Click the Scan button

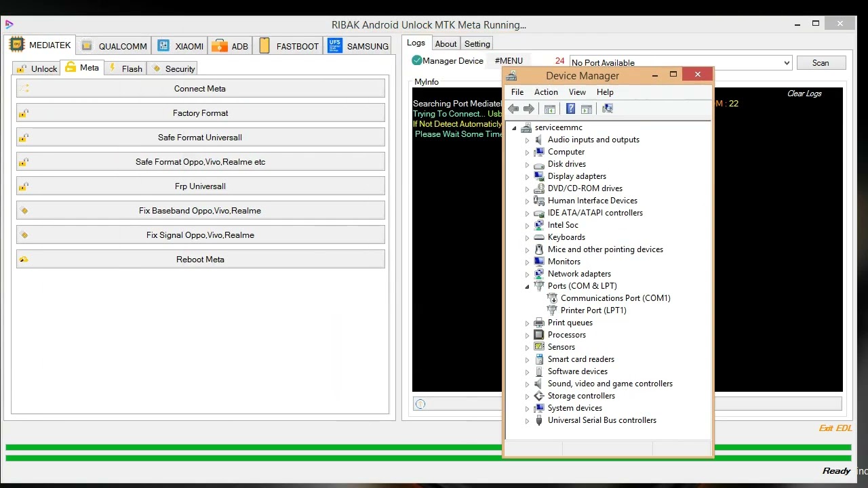tap(821, 62)
